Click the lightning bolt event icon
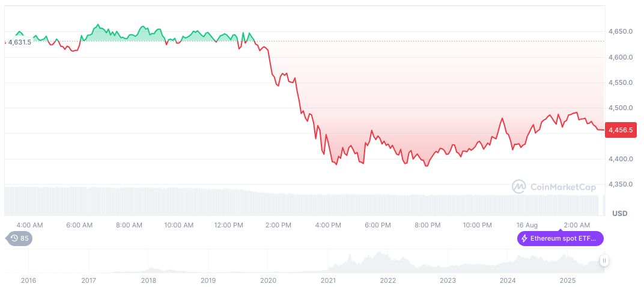The width and height of the screenshot is (644, 287). pyautogui.click(x=524, y=239)
